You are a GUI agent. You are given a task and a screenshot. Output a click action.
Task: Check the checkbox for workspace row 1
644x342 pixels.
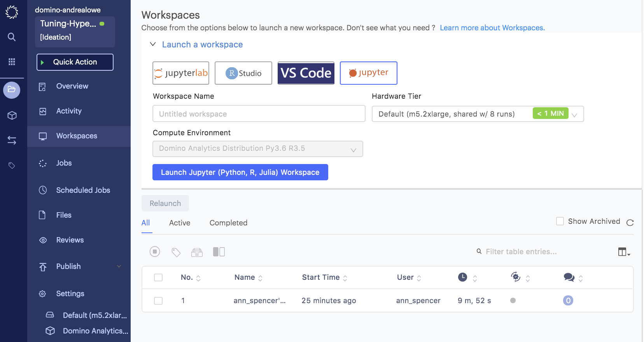click(158, 301)
